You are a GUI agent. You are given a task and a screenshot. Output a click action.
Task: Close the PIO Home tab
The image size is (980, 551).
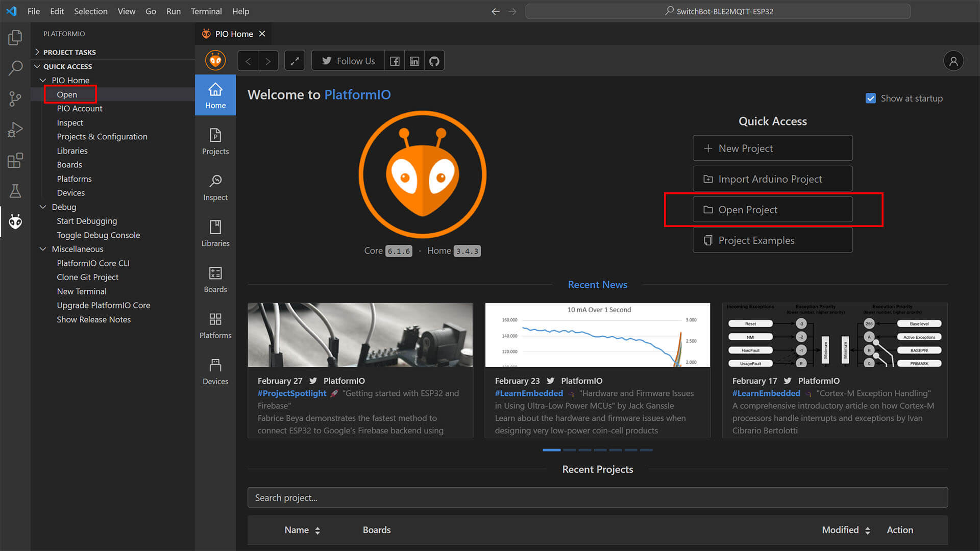point(262,34)
